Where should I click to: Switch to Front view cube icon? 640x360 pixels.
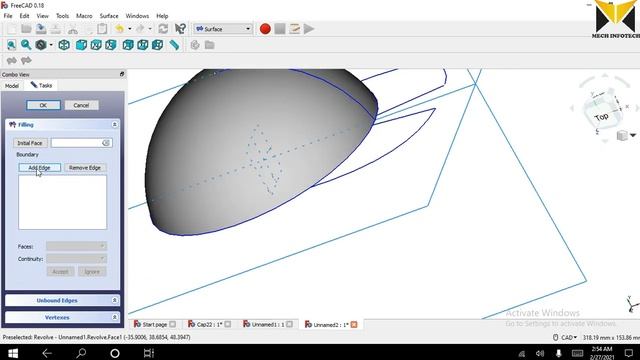coord(81,45)
